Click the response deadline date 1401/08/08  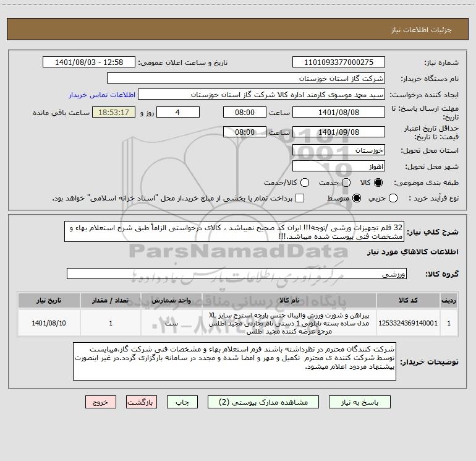(339, 112)
